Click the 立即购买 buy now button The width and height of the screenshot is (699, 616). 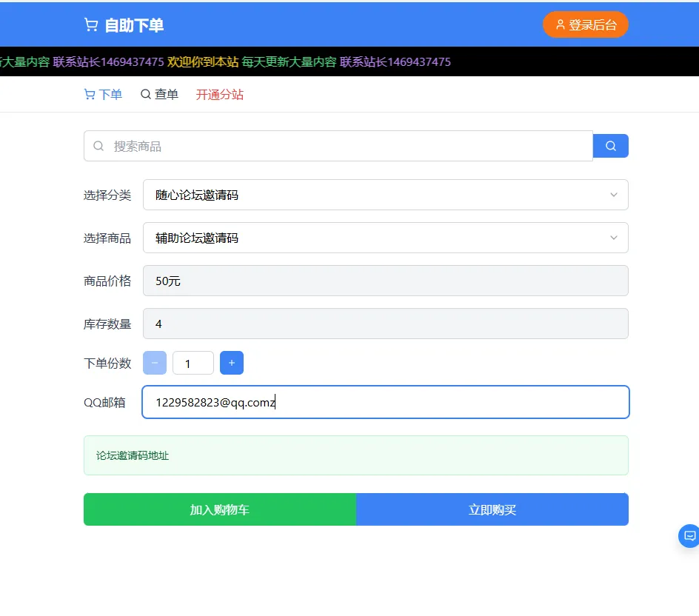(492, 509)
